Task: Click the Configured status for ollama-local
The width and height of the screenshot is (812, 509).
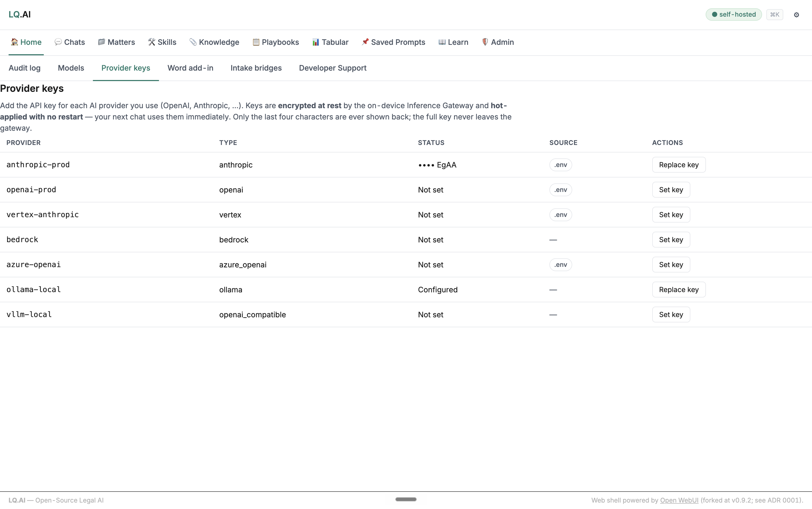Action: (x=438, y=289)
